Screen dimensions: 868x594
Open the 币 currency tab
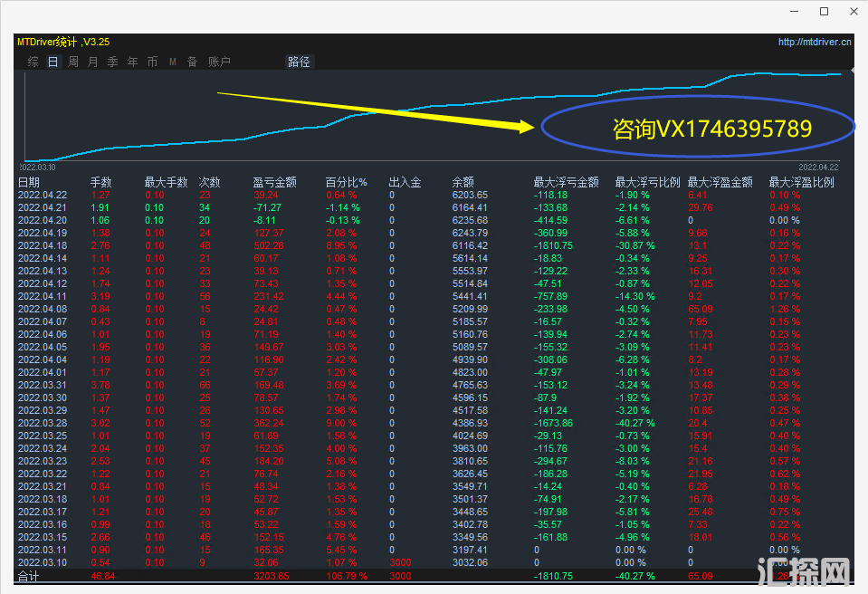click(x=152, y=62)
